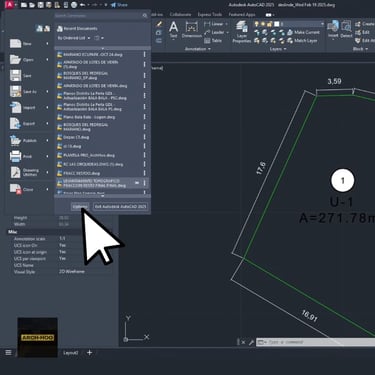Switch to the Featured Apps ribbon tab
This screenshot has width=375, height=375.
[242, 14]
